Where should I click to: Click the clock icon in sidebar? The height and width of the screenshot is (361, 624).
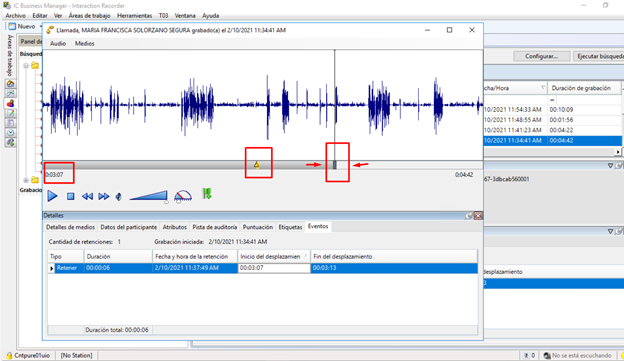(10, 133)
